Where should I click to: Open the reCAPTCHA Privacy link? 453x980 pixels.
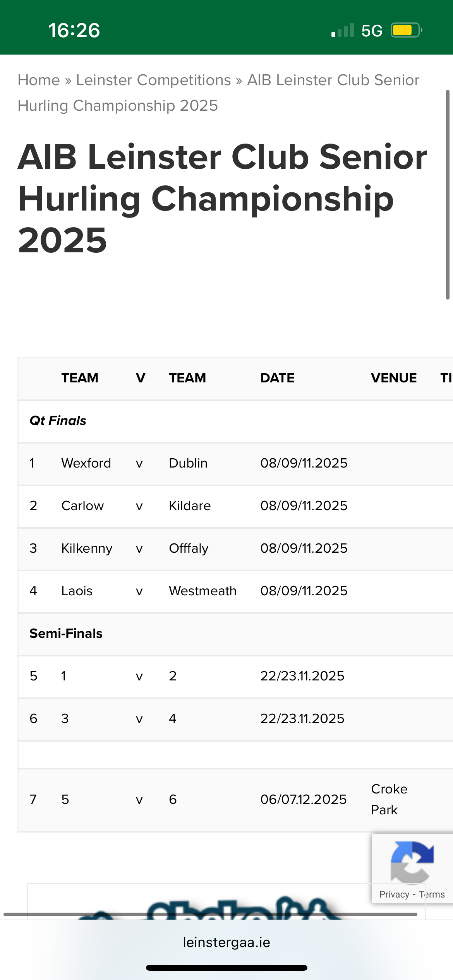[x=394, y=894]
